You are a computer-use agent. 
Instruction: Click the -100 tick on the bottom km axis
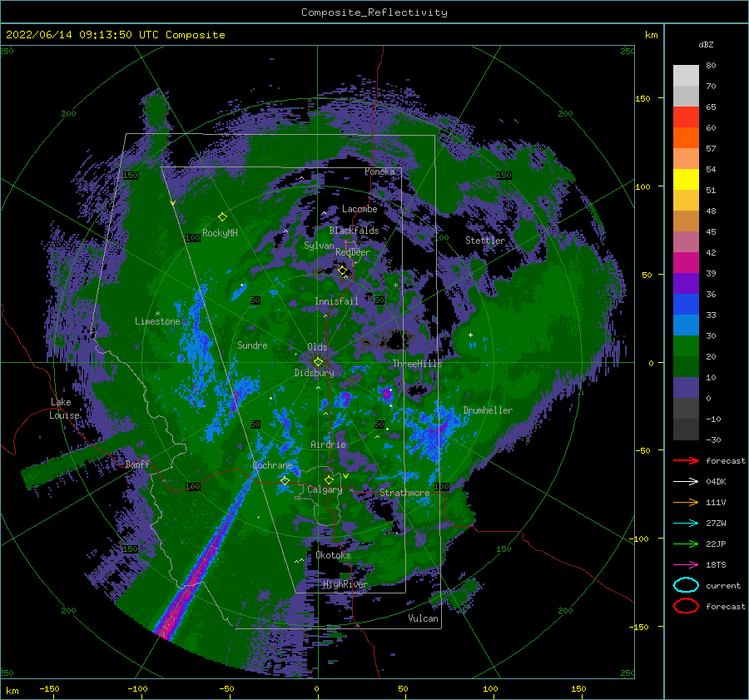(137, 689)
